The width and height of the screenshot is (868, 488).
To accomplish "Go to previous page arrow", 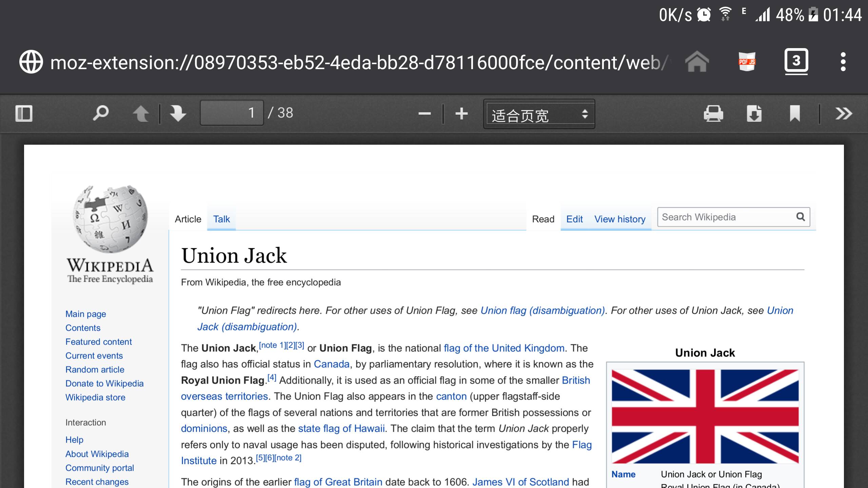I will 141,113.
